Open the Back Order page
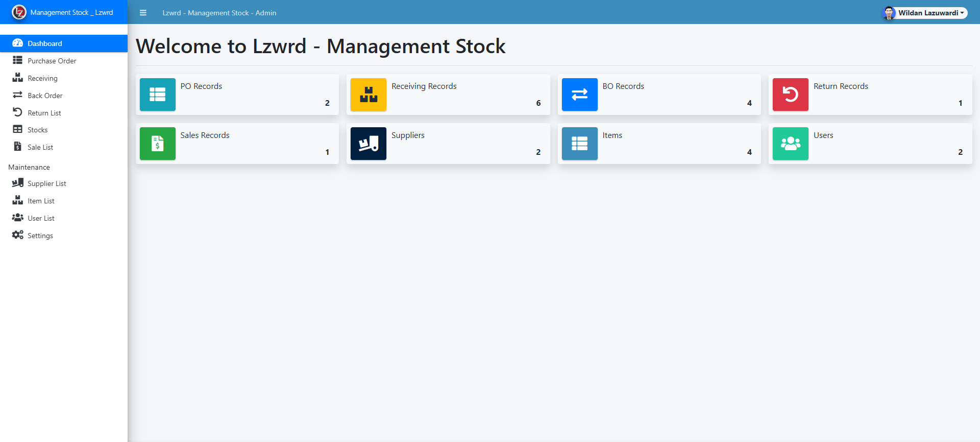Viewport: 980px width, 442px height. click(45, 96)
